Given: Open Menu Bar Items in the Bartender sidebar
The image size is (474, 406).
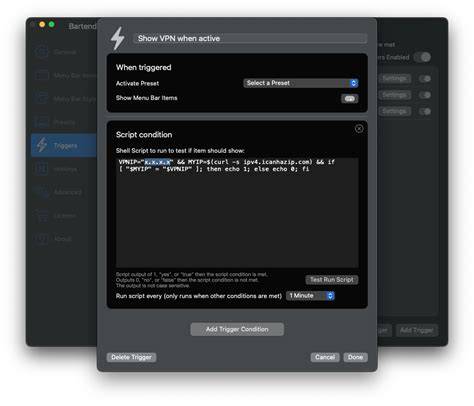Looking at the screenshot, I should tap(64, 76).
